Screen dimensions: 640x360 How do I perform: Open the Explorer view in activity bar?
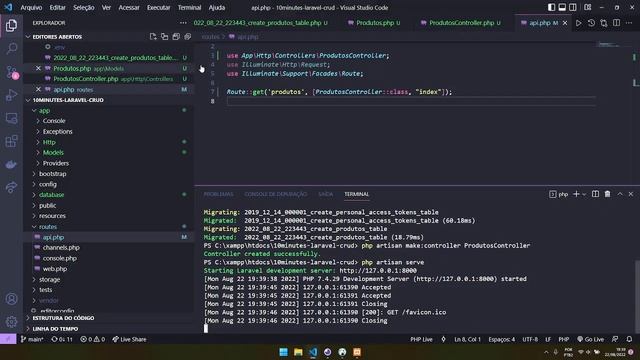pos(11,26)
